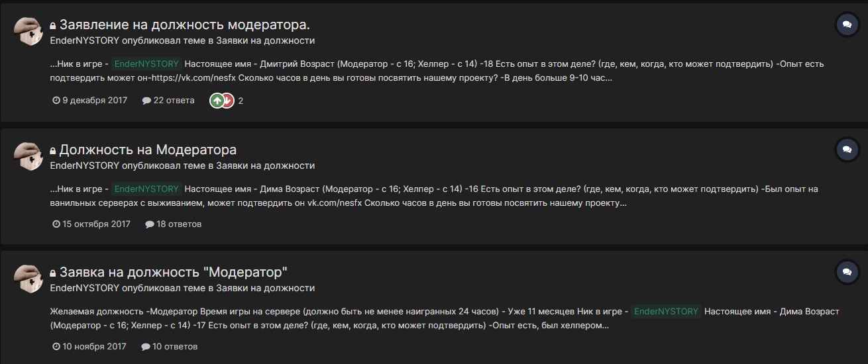
Task: Click the date "15 октября 2017"
Action: [96, 224]
